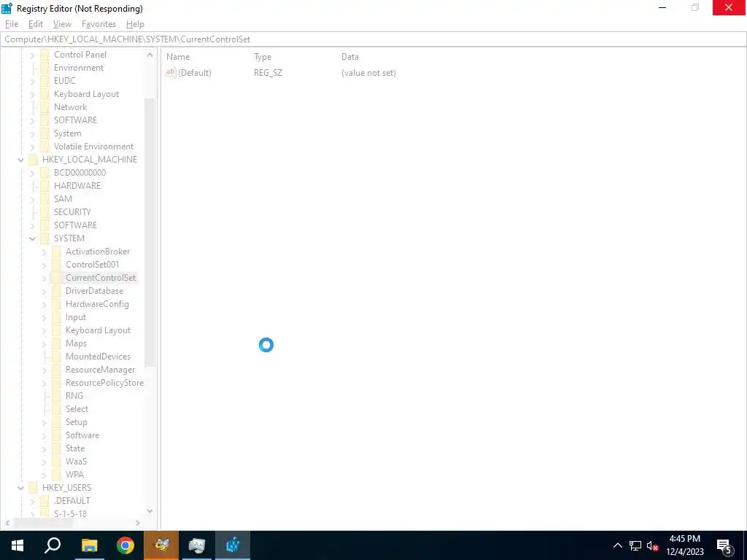Collapse the HKEY_LOCAL_MACHINE node
Screen dimensions: 747x560
(21, 160)
